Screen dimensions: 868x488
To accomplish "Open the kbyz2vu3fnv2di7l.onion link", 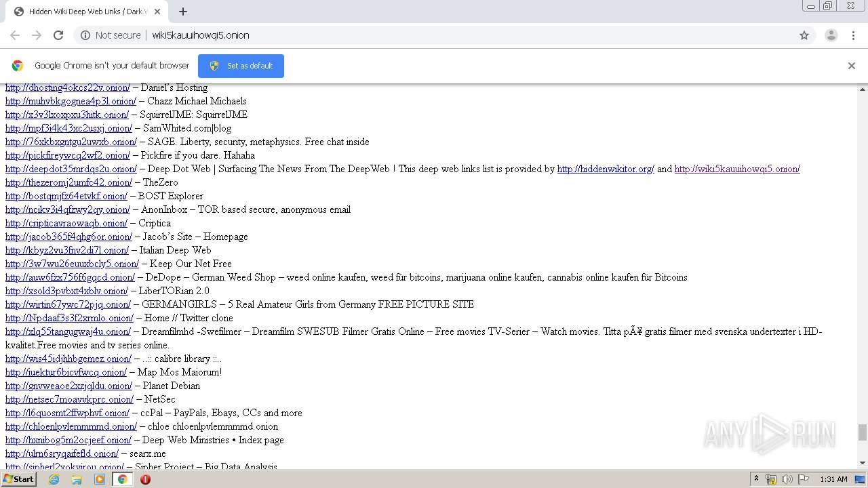I will point(67,250).
